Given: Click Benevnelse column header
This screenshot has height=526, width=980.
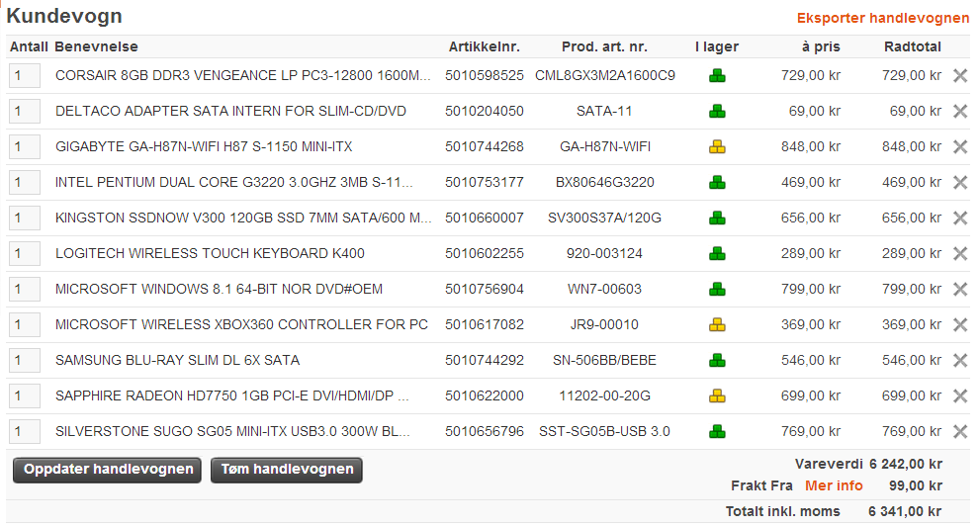Looking at the screenshot, I should point(96,46).
